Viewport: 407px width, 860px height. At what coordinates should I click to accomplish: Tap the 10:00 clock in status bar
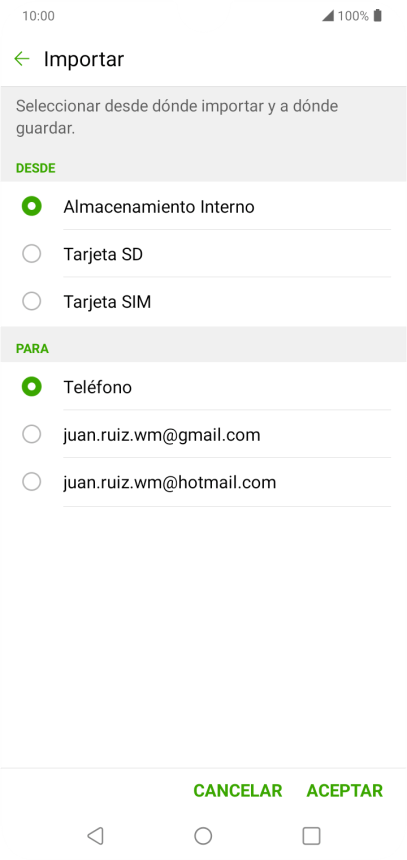[x=38, y=16]
